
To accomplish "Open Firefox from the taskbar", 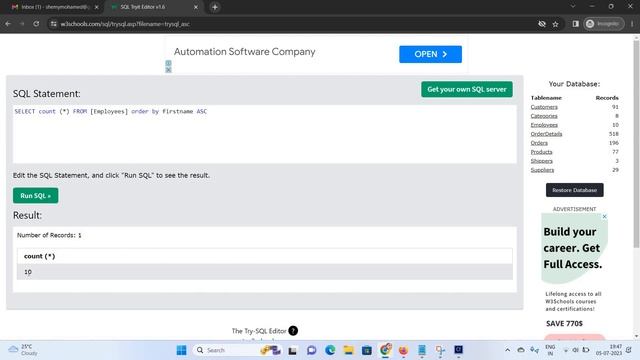I will coord(403,350).
